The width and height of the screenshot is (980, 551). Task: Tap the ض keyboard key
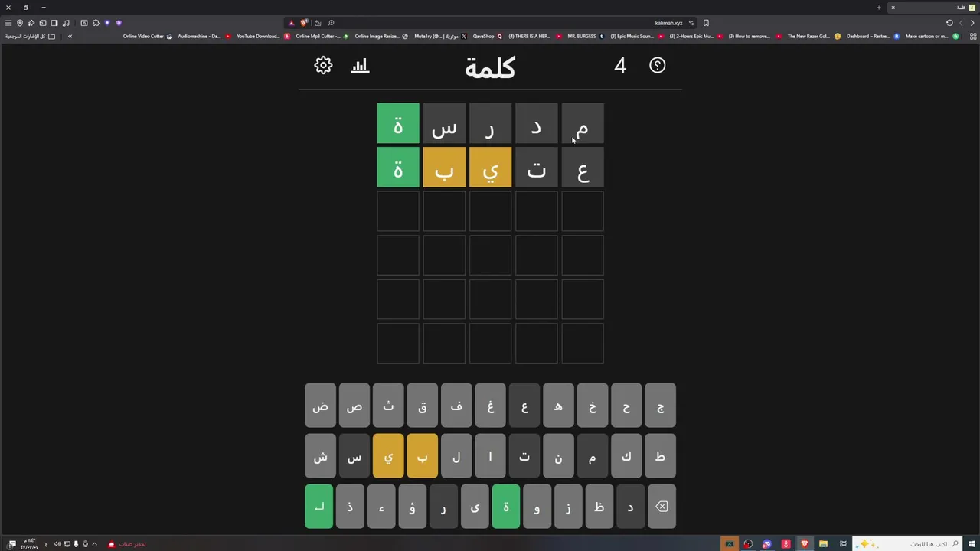[320, 406]
